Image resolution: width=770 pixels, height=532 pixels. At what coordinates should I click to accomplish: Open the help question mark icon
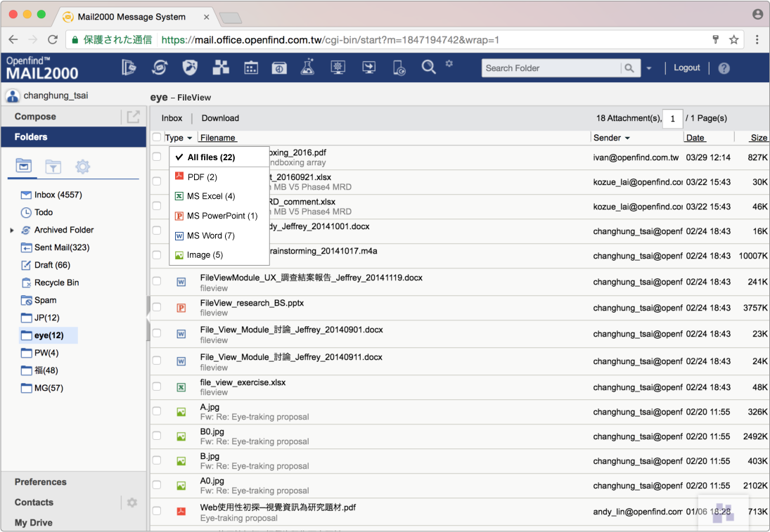coord(724,68)
